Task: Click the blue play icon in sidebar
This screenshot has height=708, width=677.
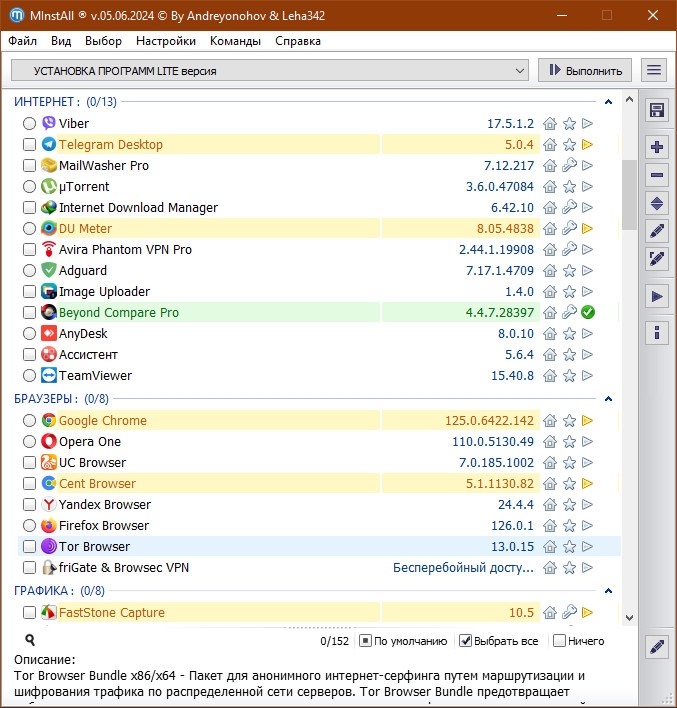Action: [657, 297]
